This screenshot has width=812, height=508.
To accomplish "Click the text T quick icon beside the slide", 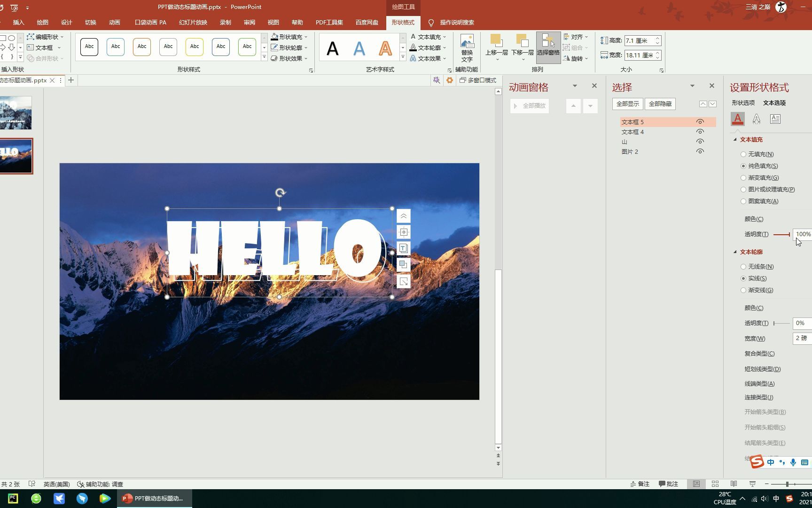I will coord(404,248).
